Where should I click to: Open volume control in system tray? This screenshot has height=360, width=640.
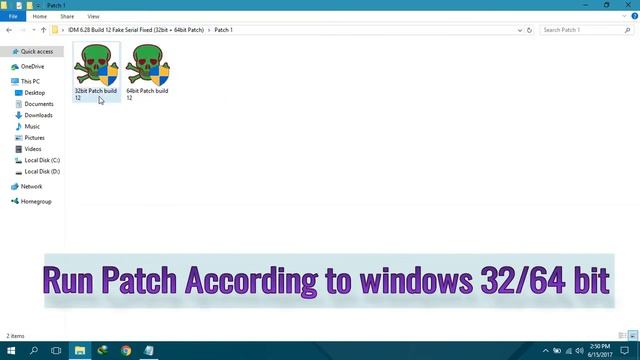(580, 351)
